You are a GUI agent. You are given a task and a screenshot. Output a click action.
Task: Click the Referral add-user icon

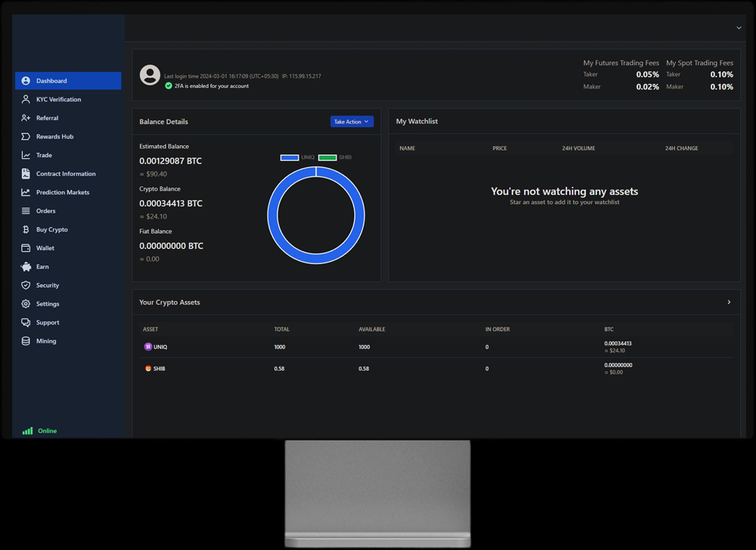(26, 118)
